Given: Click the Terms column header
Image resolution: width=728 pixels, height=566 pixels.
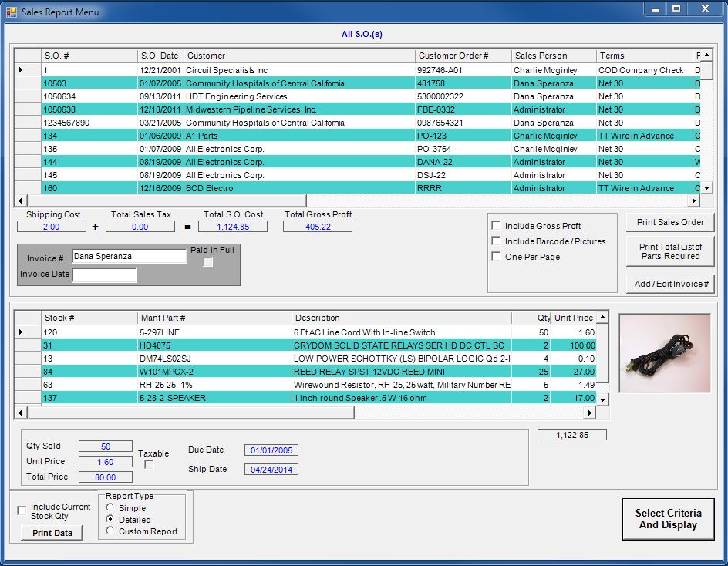Looking at the screenshot, I should point(645,56).
